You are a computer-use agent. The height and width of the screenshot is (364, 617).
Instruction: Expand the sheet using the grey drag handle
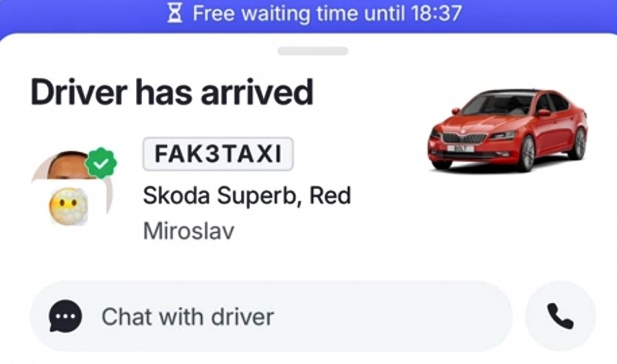[313, 51]
